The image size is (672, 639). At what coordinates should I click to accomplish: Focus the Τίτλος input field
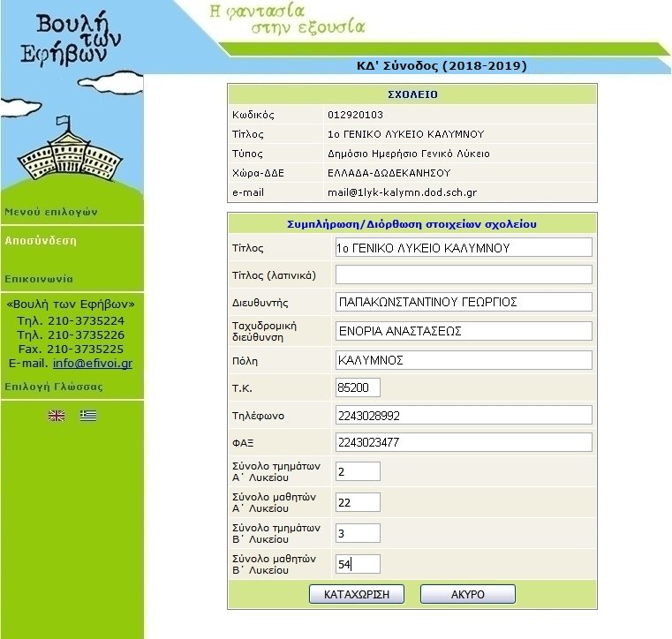coord(464,247)
